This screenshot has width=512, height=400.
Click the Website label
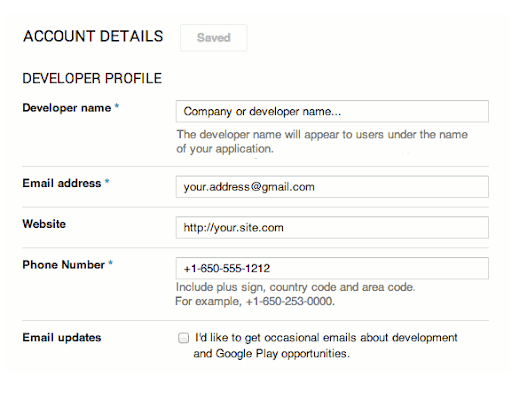44,224
